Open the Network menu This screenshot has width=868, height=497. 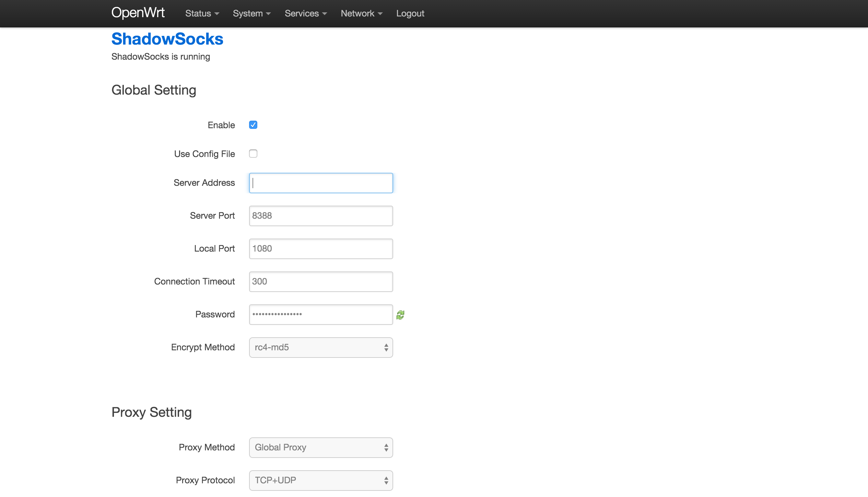point(362,13)
